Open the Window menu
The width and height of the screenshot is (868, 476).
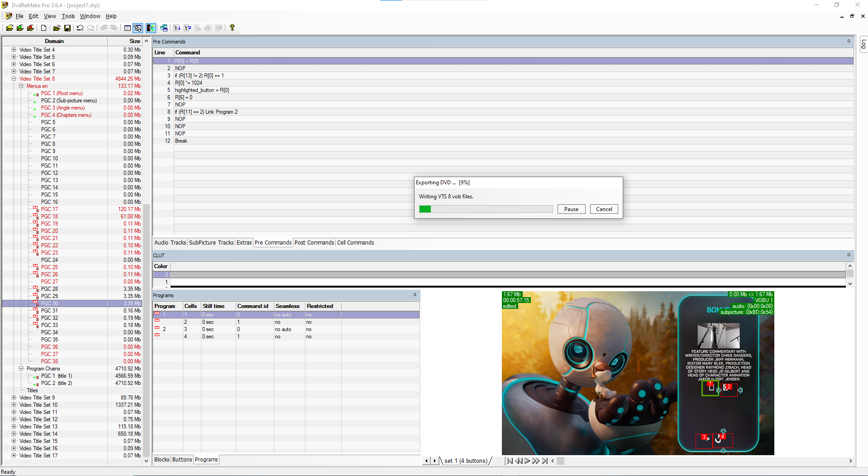tap(90, 16)
